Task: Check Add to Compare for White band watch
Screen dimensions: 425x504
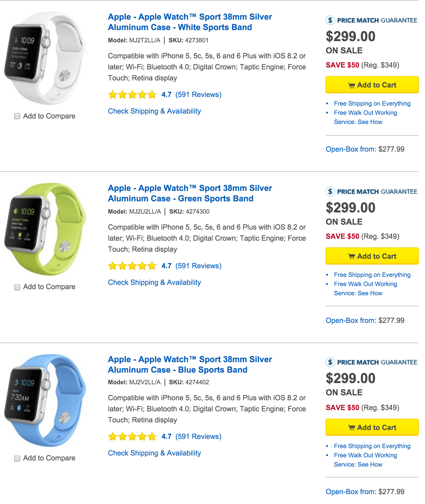Action: tap(17, 116)
